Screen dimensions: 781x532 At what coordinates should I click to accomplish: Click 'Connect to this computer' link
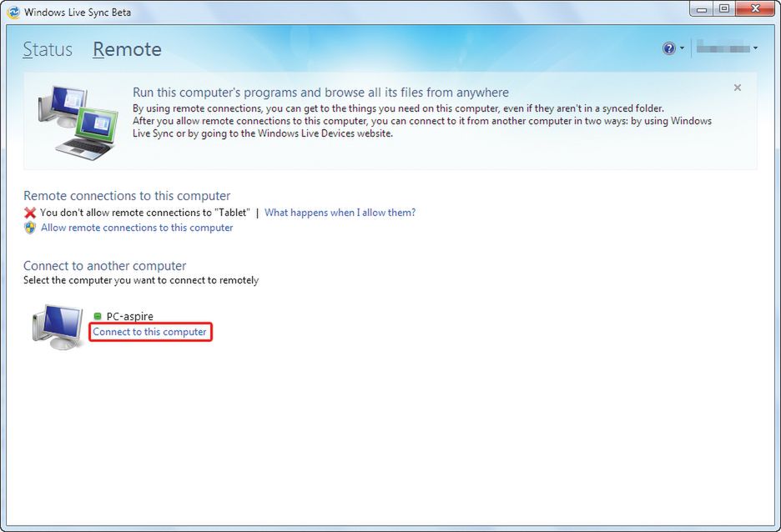point(149,332)
